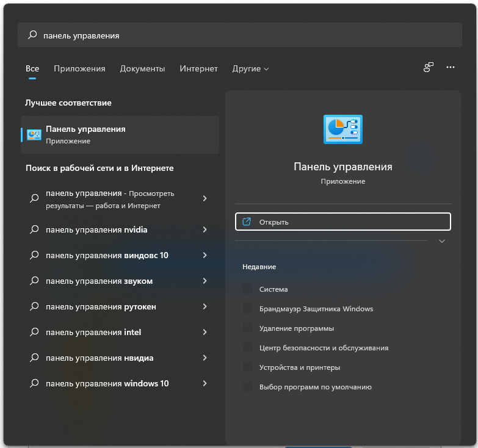This screenshot has width=478, height=448.
Task: Click icon next to Брандмауэр Защитника Windows
Action: point(247,308)
